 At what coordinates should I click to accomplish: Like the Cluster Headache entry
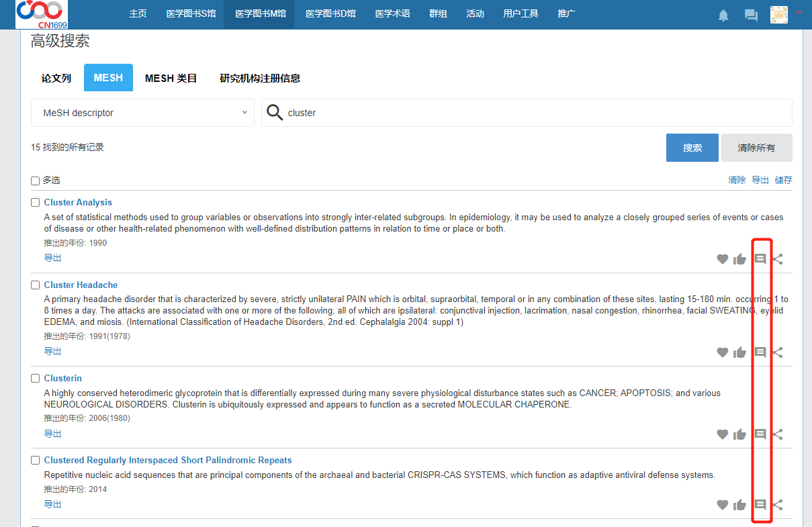point(739,352)
